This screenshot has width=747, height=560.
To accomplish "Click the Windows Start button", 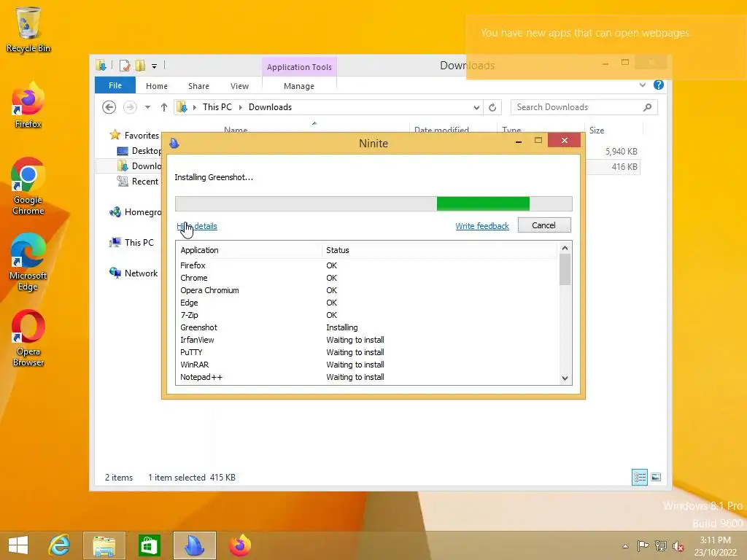I will pyautogui.click(x=18, y=545).
